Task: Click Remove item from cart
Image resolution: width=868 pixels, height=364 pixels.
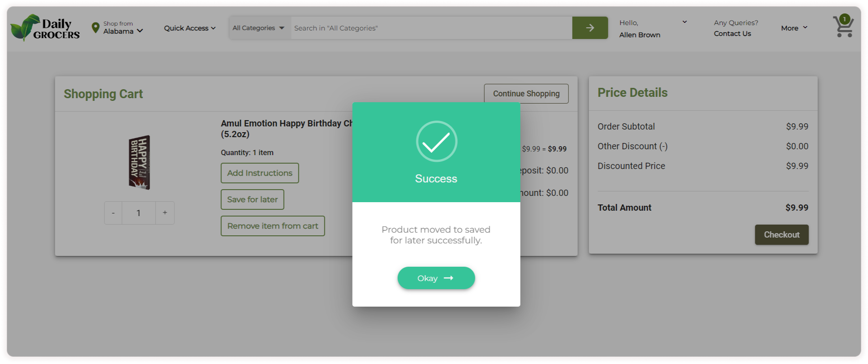Action: (273, 226)
